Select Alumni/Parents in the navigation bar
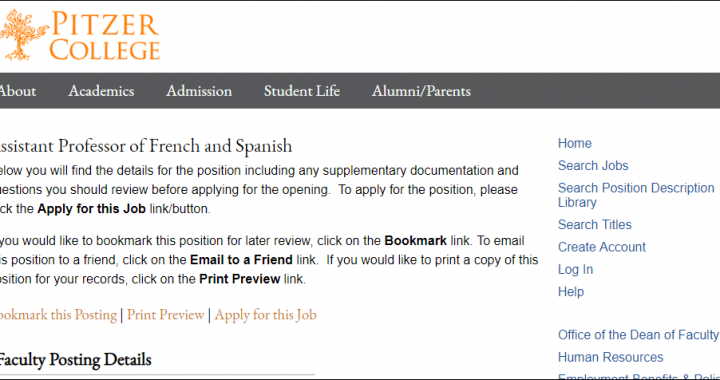 (421, 91)
